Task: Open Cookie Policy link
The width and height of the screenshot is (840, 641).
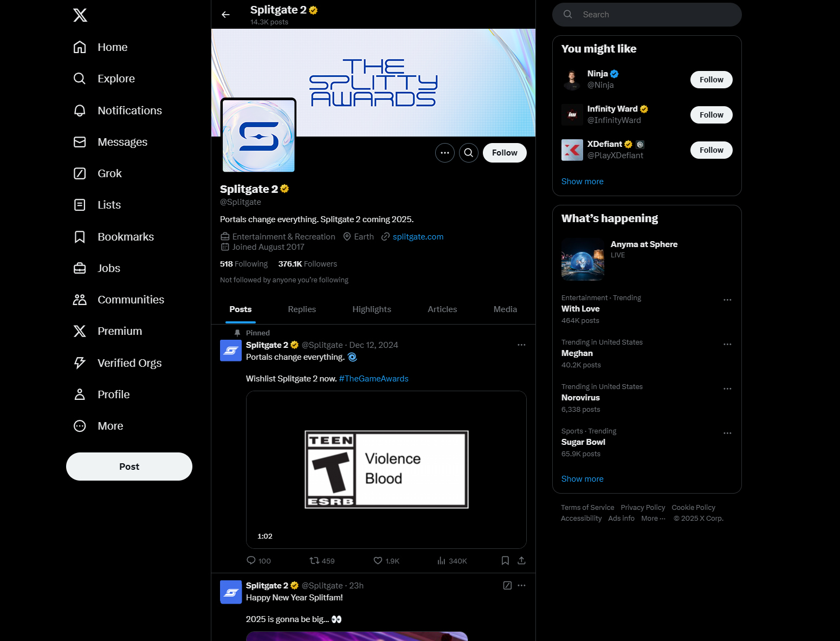Action: coord(693,508)
